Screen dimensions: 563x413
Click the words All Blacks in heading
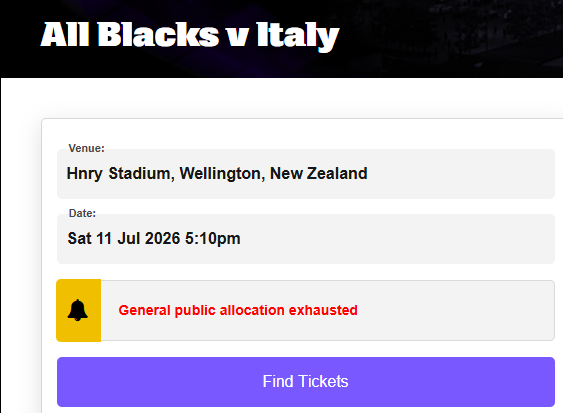point(130,34)
